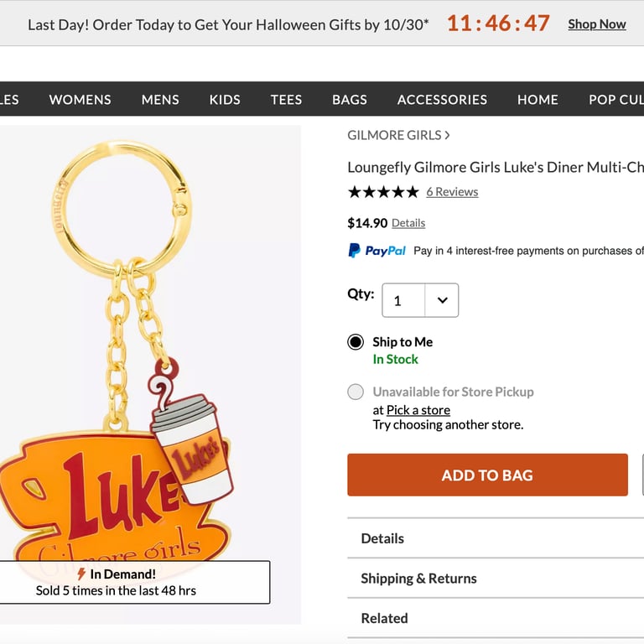Image resolution: width=644 pixels, height=644 pixels.
Task: Click the price Details link
Action: point(408,223)
